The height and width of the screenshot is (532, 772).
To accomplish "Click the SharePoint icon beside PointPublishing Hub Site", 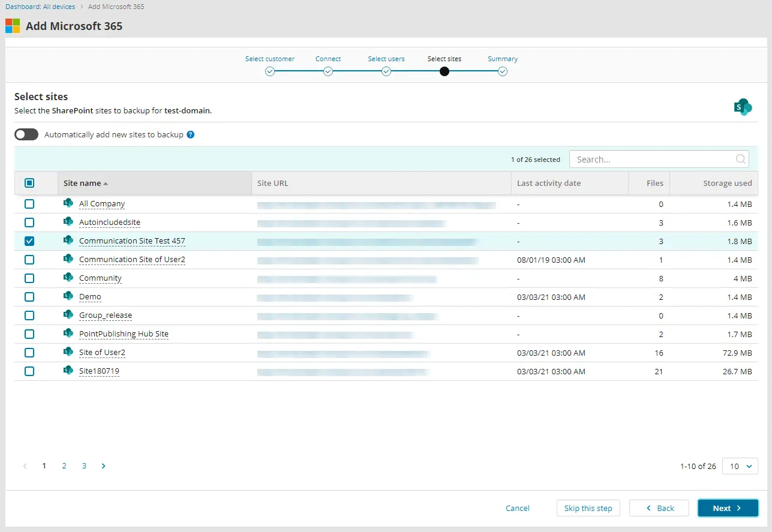I will (x=68, y=333).
